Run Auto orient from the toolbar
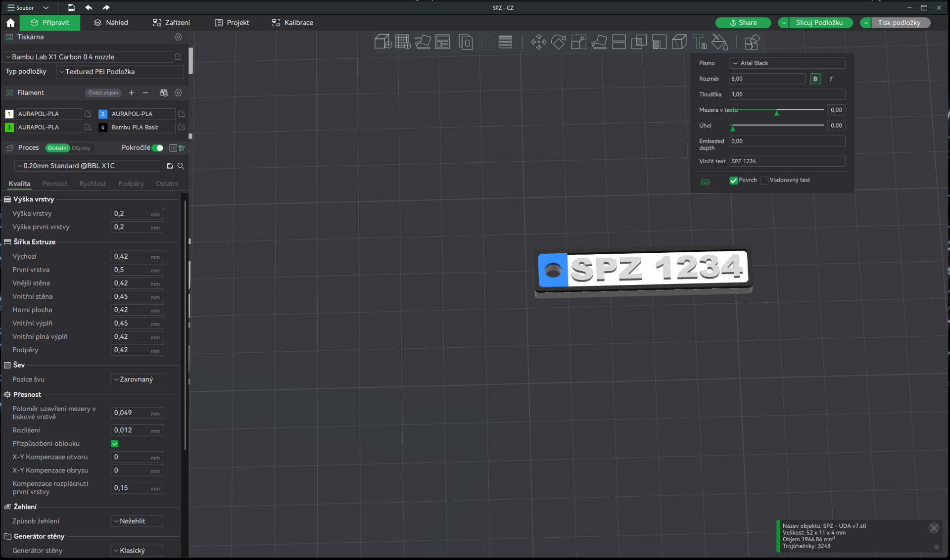The width and height of the screenshot is (950, 560). 423,42
